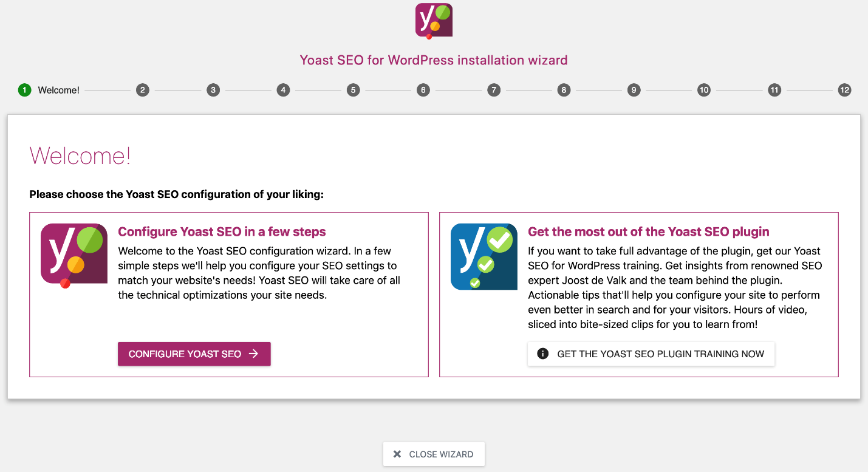Skip to final step 12

(844, 90)
